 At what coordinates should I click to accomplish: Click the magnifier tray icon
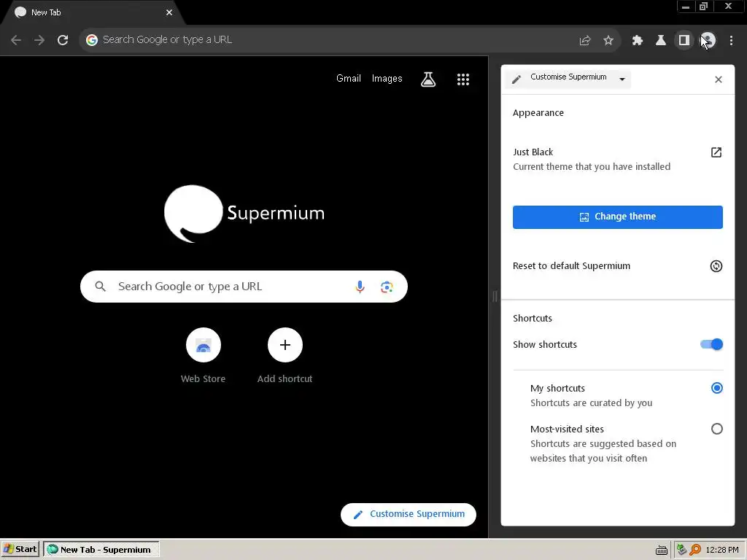pos(695,550)
